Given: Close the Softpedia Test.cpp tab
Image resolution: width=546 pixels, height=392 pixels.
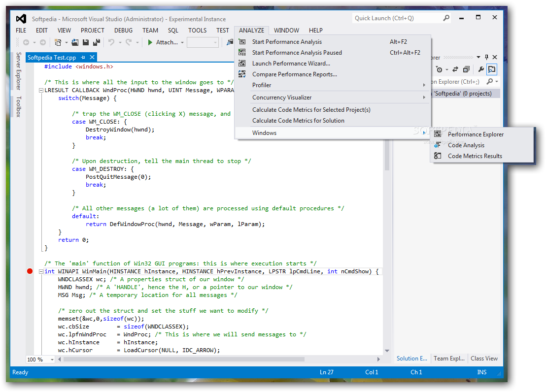Looking at the screenshot, I should click(92, 57).
